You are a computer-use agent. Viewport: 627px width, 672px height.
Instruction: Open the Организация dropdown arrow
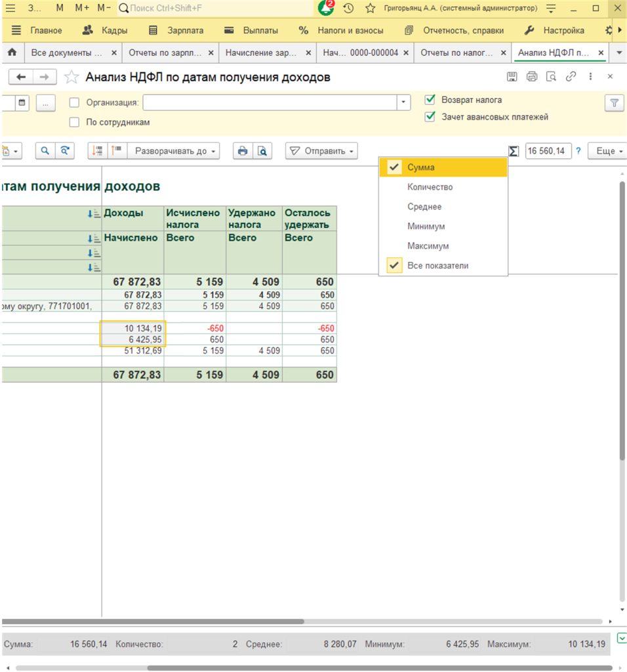pos(403,102)
